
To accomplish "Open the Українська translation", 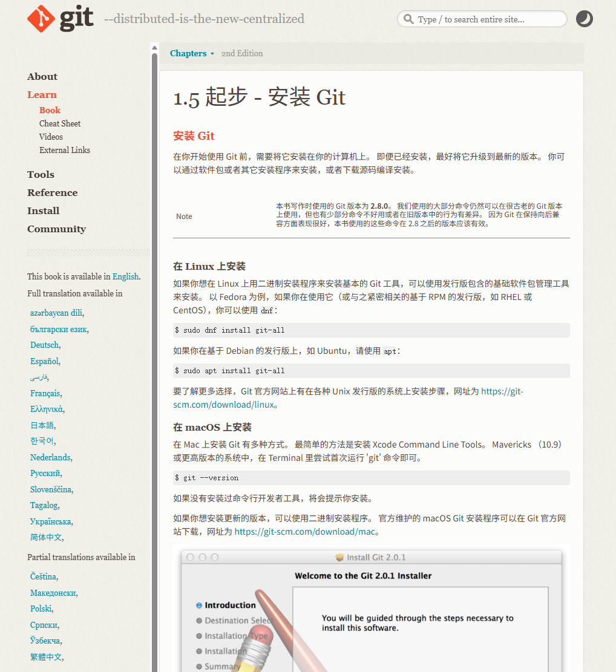I will pyautogui.click(x=51, y=521).
